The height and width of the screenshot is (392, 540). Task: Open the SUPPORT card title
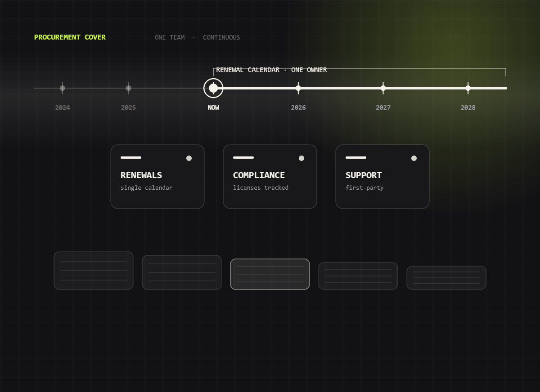(364, 175)
